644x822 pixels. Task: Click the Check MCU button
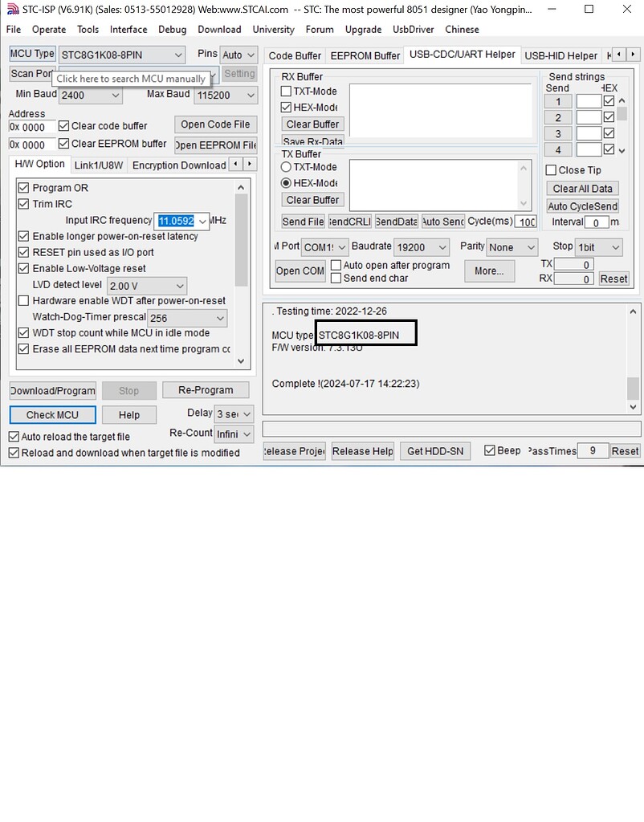point(52,414)
